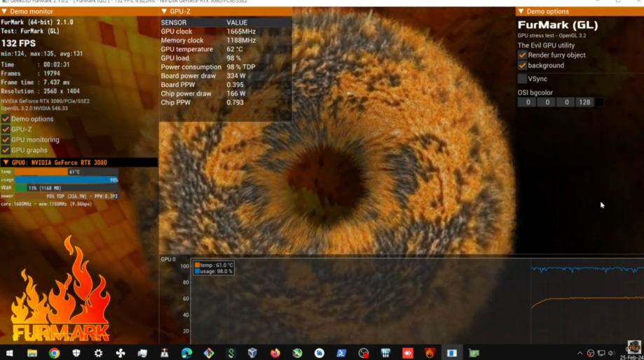644x360 pixels.
Task: Click the Resolution 2560 x 1404 line
Action: tap(40, 91)
